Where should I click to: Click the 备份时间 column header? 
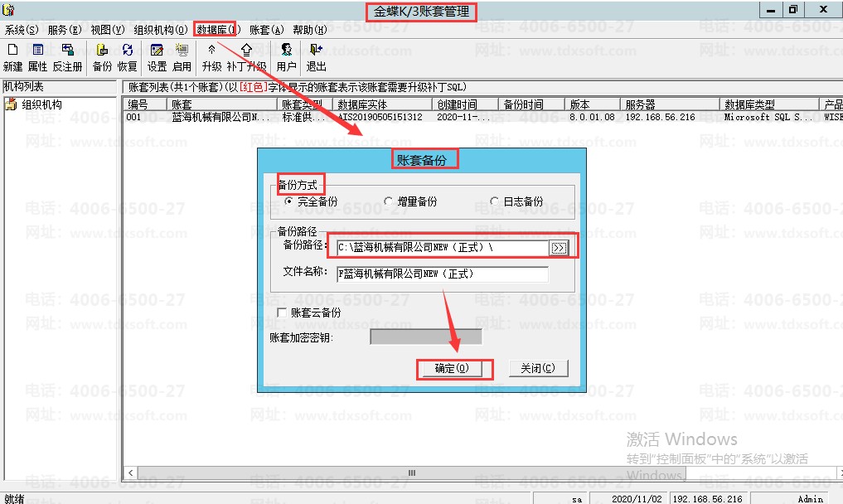click(x=531, y=104)
